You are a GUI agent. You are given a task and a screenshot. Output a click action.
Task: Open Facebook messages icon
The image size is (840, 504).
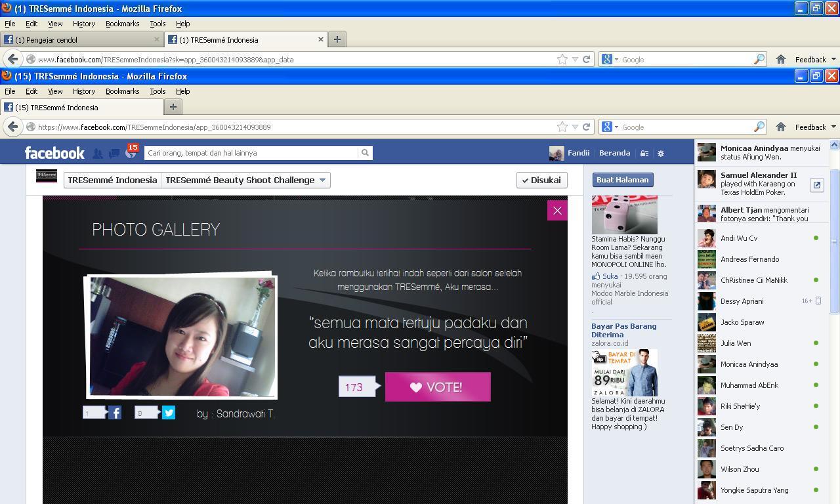[x=114, y=153]
